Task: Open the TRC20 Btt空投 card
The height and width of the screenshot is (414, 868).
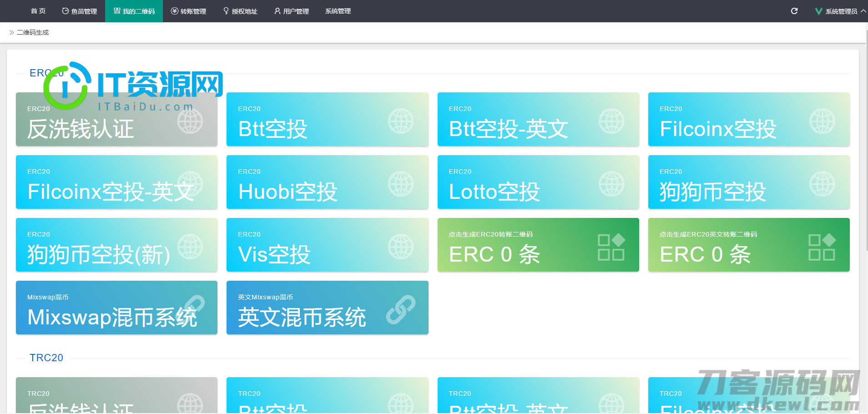Action: pyautogui.click(x=328, y=395)
